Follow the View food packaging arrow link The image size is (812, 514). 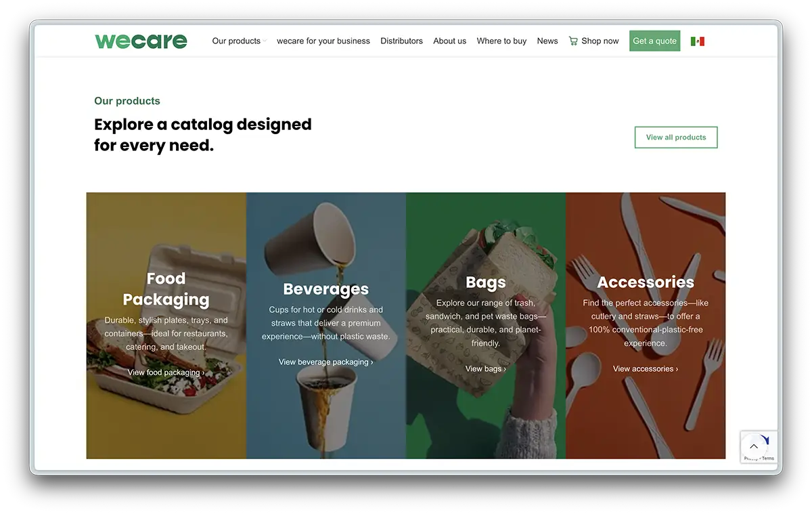tap(166, 372)
